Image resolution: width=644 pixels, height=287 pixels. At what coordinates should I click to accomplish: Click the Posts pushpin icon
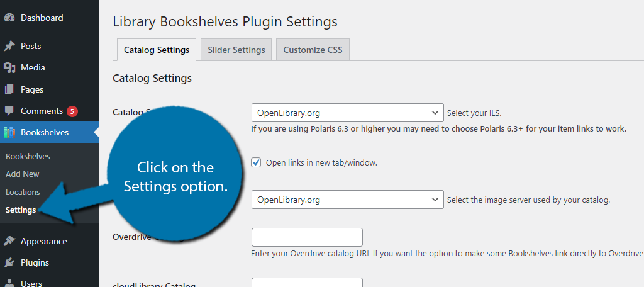tap(9, 46)
